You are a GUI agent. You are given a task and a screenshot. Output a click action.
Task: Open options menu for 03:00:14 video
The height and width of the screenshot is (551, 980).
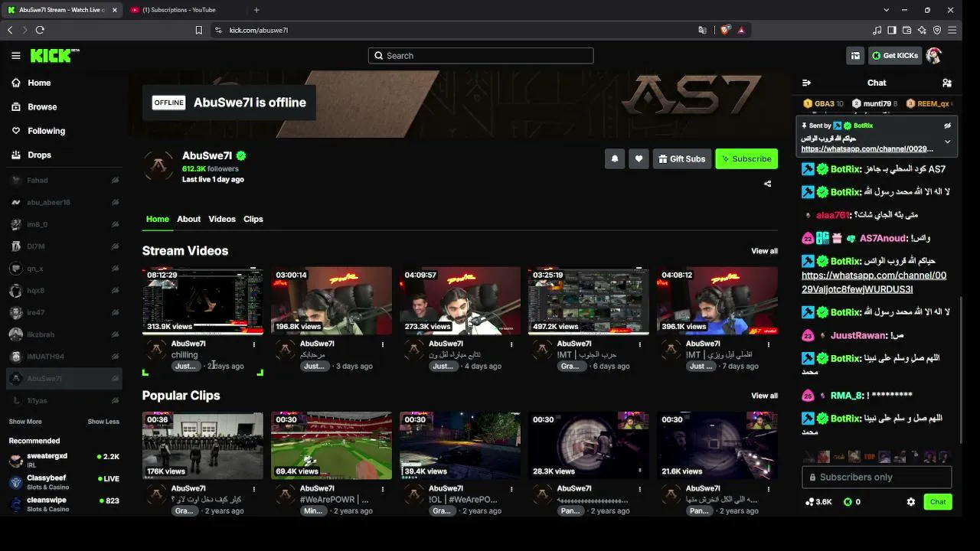click(x=383, y=344)
